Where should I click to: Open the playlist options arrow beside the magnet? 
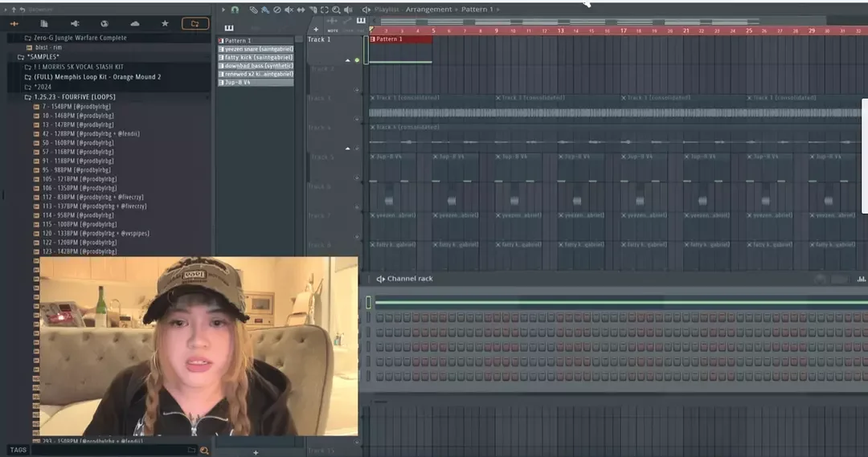[223, 10]
